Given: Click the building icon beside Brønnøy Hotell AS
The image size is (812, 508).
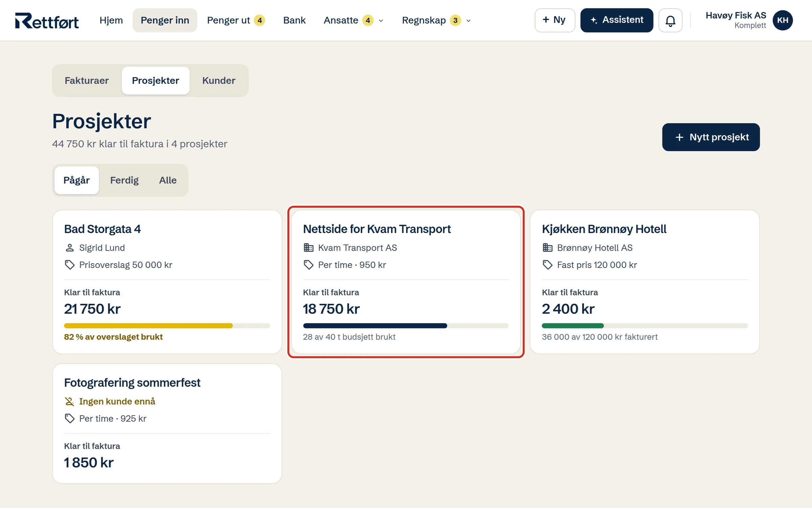Looking at the screenshot, I should tap(547, 248).
